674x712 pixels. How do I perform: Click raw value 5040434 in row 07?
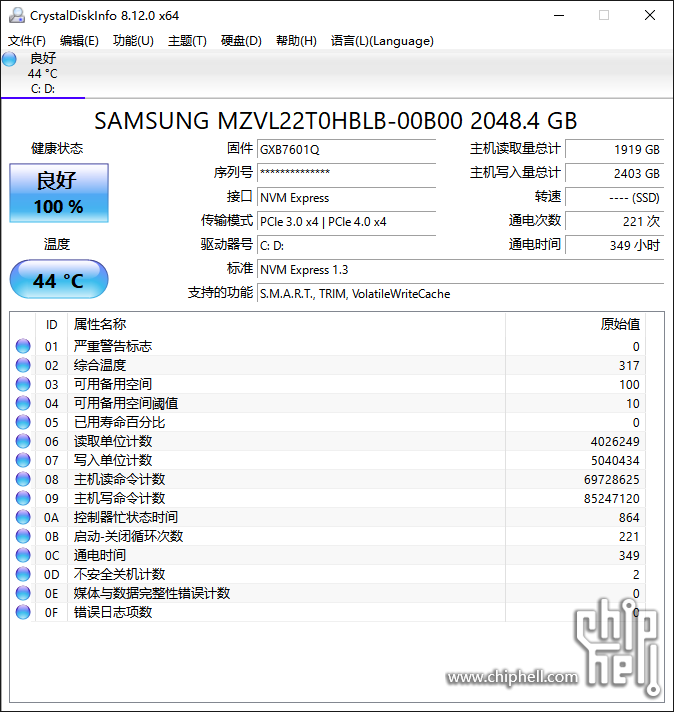[x=615, y=460]
